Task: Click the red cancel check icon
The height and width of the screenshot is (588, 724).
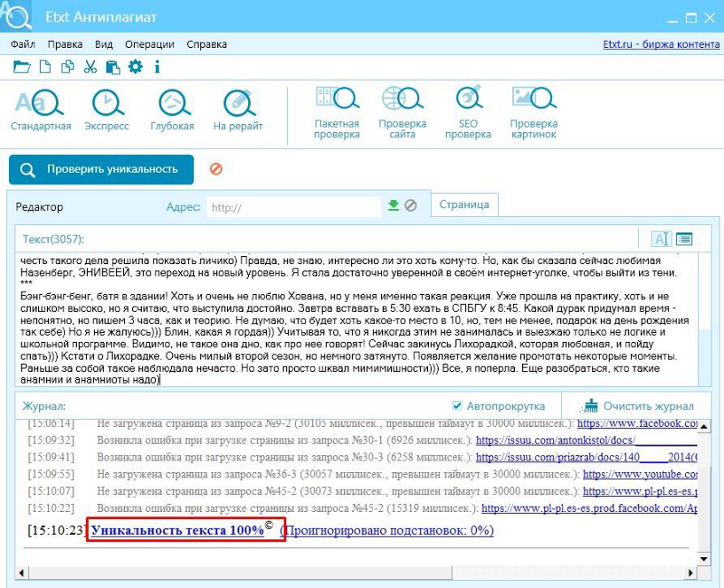Action: tap(215, 169)
